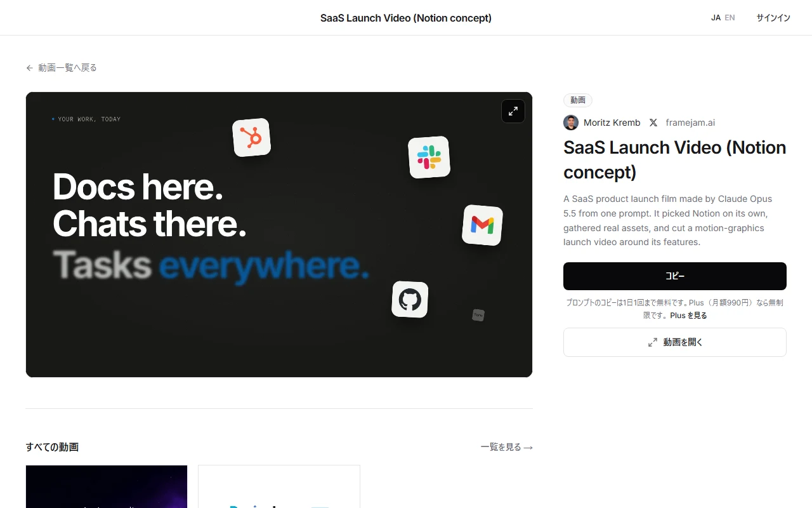Click the fullscreen expand icon on video
The image size is (812, 508).
(x=513, y=111)
